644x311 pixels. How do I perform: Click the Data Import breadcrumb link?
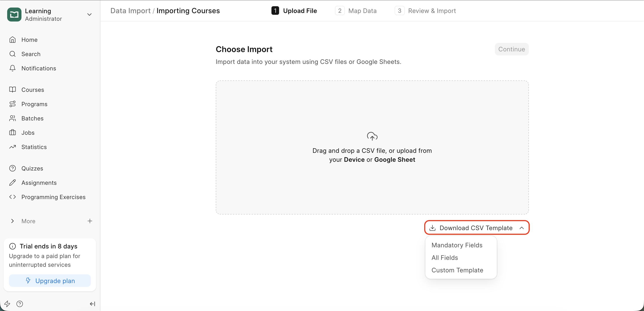coord(130,11)
